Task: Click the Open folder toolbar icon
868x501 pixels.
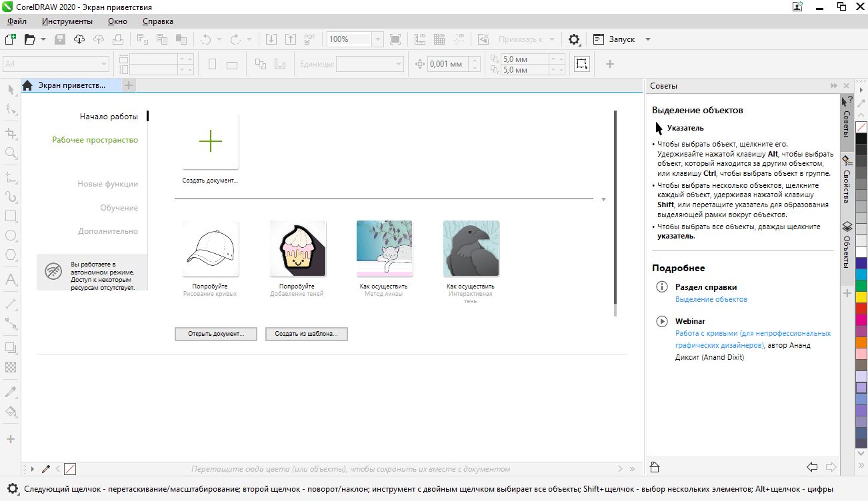Action: coord(29,39)
